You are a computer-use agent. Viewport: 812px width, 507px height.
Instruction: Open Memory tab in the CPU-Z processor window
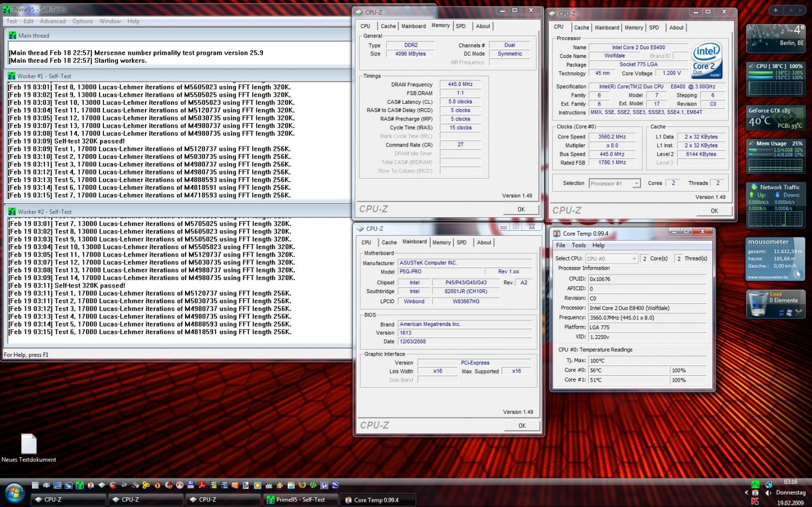[x=634, y=28]
